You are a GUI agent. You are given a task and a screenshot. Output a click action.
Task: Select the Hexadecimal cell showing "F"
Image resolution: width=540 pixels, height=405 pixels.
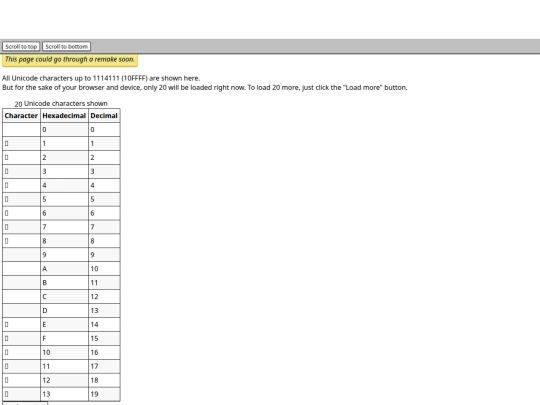coord(64,339)
